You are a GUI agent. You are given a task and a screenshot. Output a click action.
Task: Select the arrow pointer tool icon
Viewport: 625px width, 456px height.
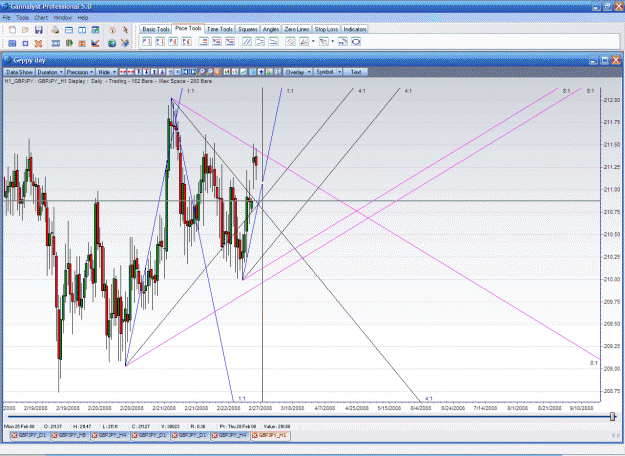125,30
